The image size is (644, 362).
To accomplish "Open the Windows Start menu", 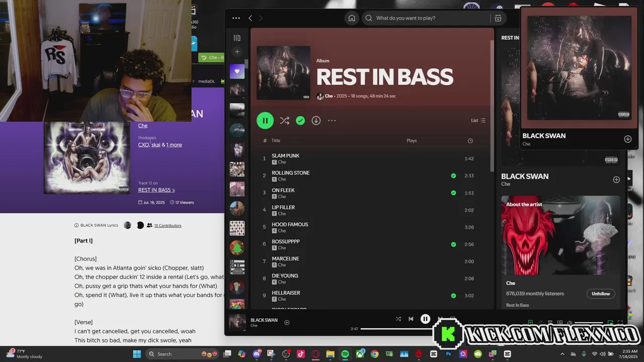I will click(137, 354).
